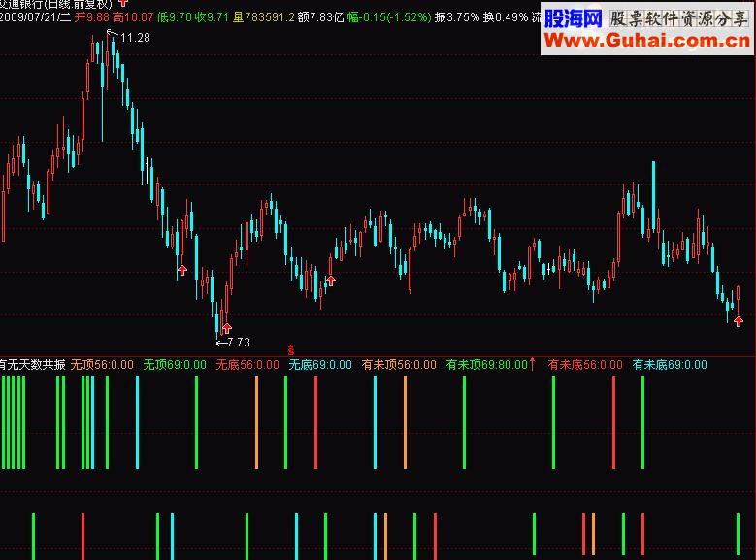Click the indicator name 有无天数共振
Viewport: 756px width, 560px height.
pos(32,365)
